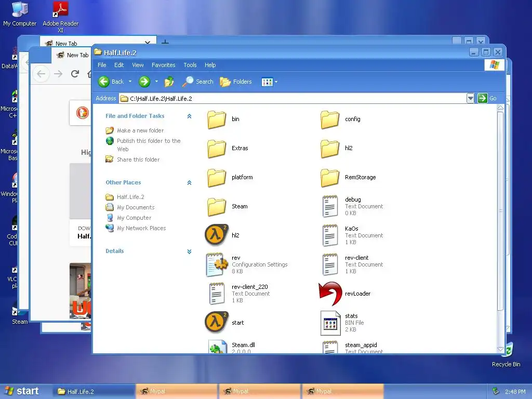Select the New Tab tab in front Mypal window
The image size is (532, 399).
pyautogui.click(x=72, y=55)
